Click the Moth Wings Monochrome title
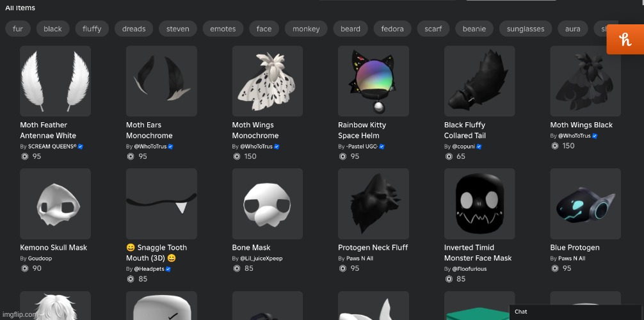Image resolution: width=644 pixels, height=320 pixels. (x=255, y=130)
